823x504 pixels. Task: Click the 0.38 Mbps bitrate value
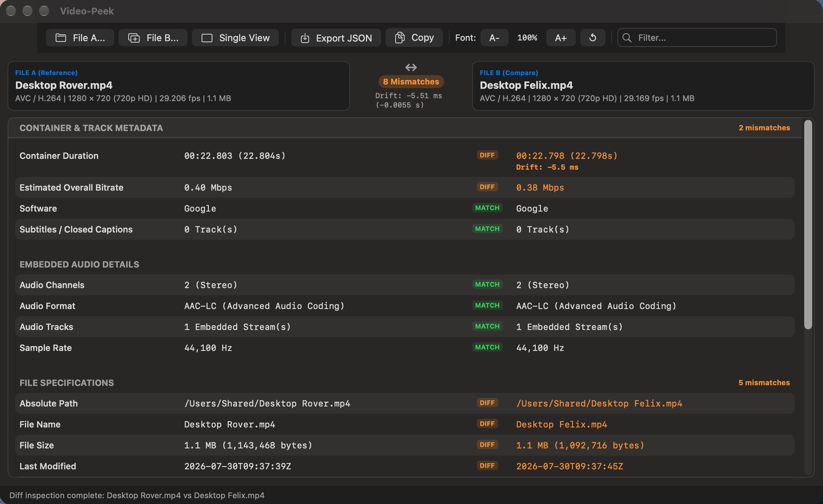(540, 187)
